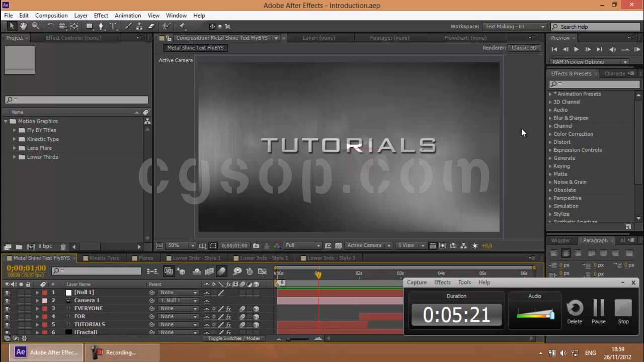Select the Hand tool

(x=24, y=26)
